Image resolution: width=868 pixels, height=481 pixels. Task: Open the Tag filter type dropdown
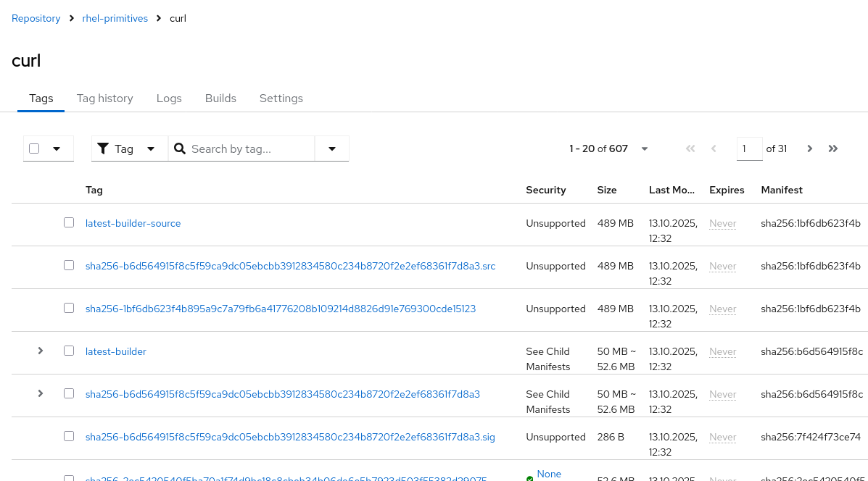(129, 149)
